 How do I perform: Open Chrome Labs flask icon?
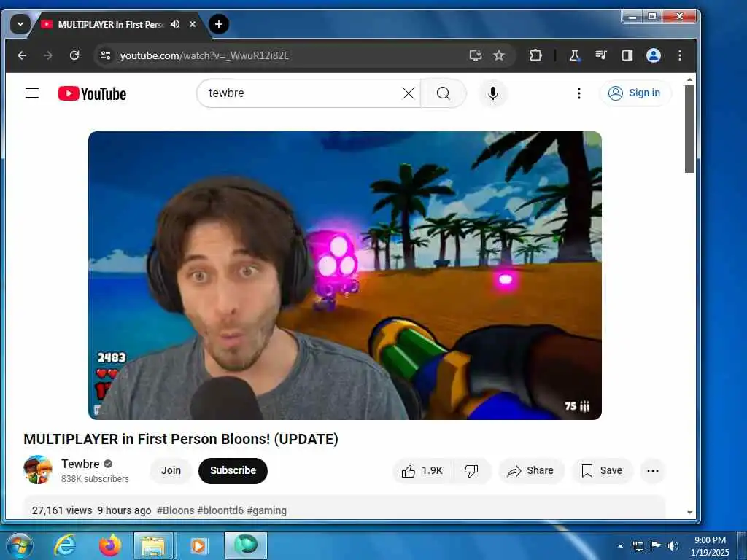pos(575,55)
